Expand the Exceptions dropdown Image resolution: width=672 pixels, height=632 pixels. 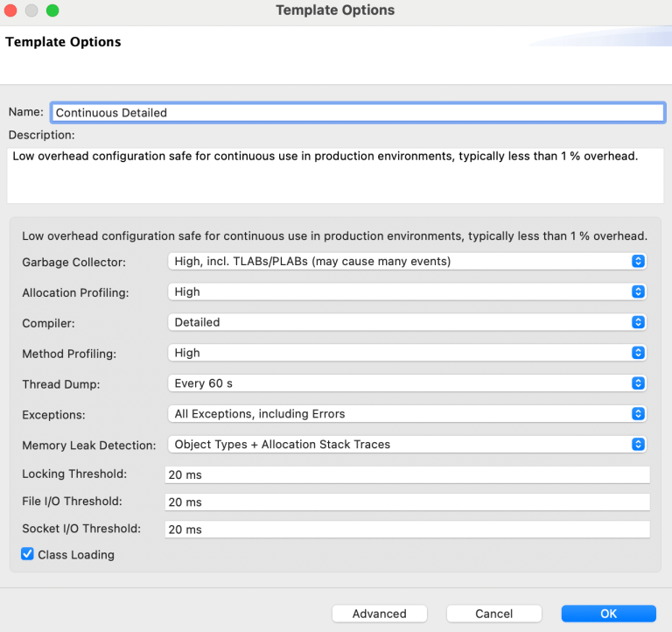[407, 414]
